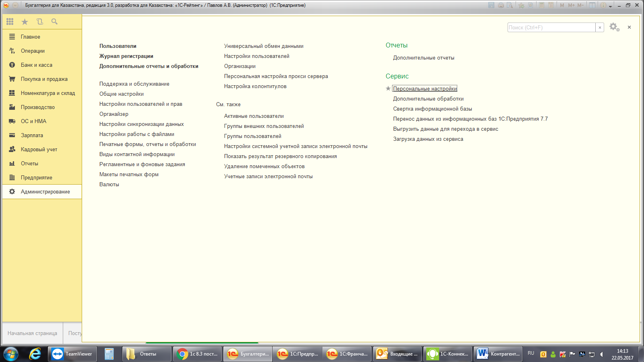Open Виды контактной информации
The height and width of the screenshot is (362, 644).
137,154
